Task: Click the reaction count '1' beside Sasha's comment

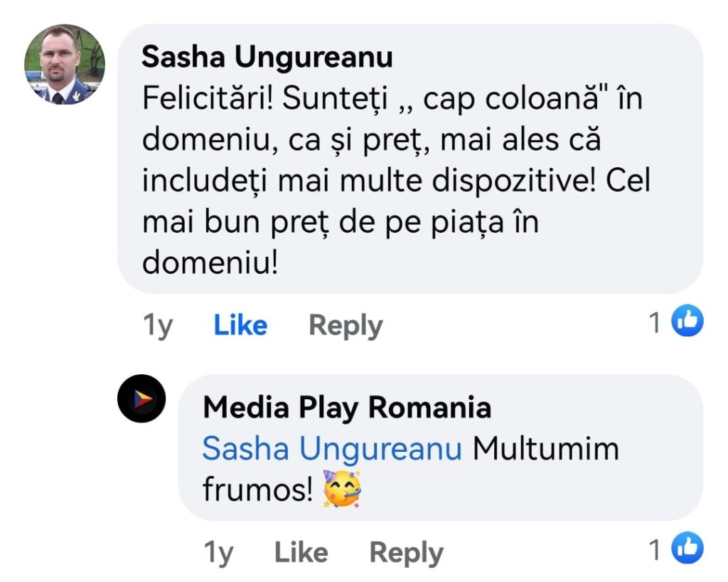Action: tap(655, 324)
